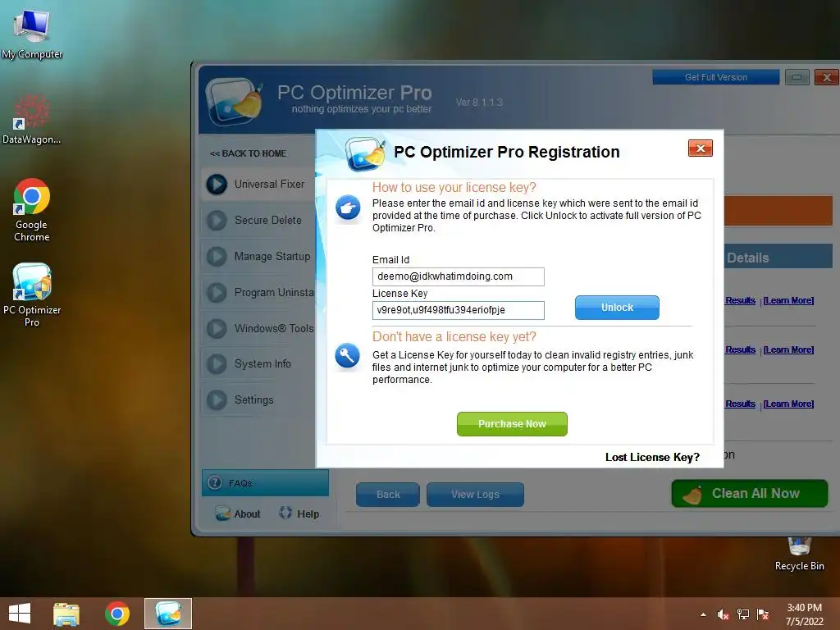Viewport: 840px width, 630px height.
Task: Open About in the main window
Action: [238, 514]
